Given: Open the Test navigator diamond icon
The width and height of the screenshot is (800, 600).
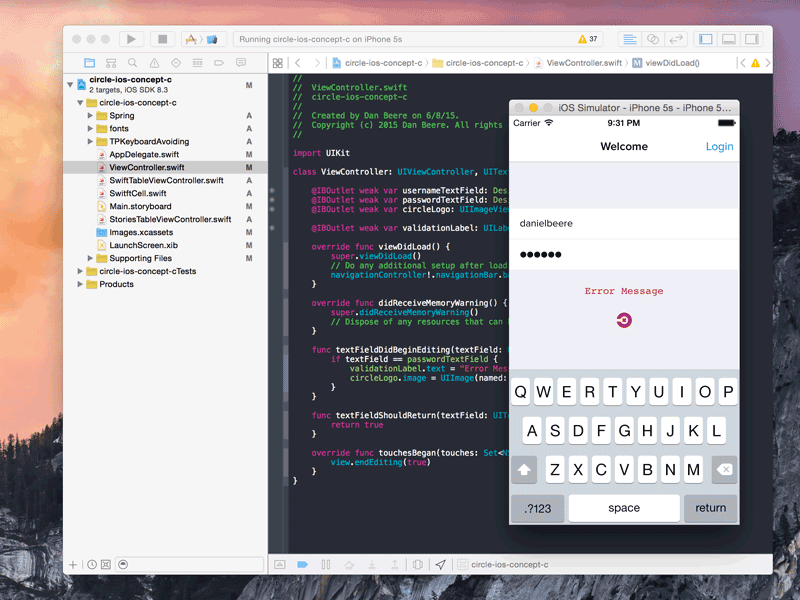Looking at the screenshot, I should pos(176,62).
